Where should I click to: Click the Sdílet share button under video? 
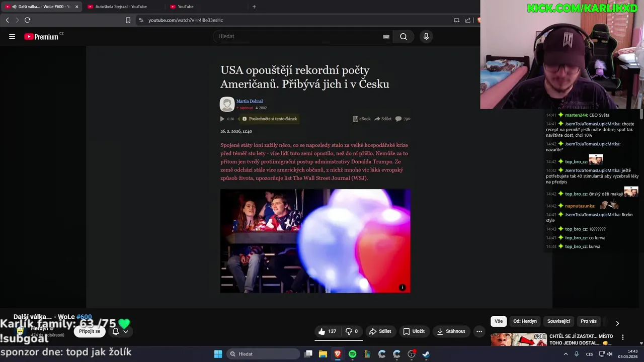pyautogui.click(x=380, y=331)
